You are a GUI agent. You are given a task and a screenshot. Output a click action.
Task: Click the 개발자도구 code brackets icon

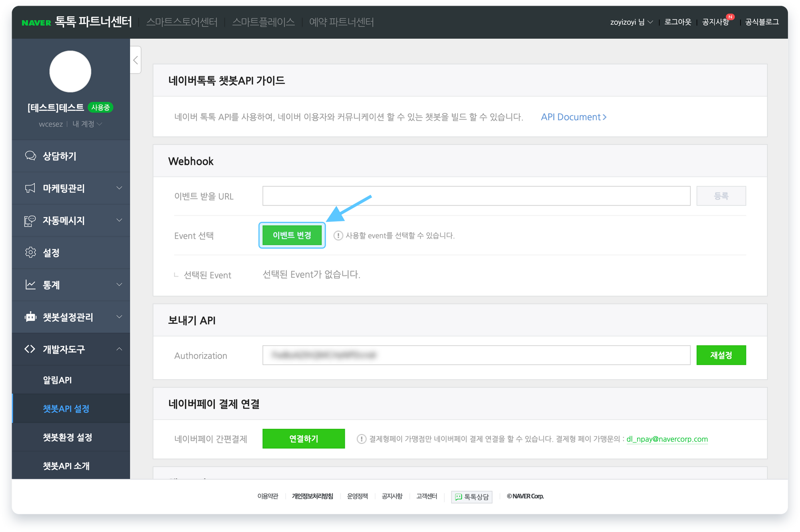tap(30, 349)
